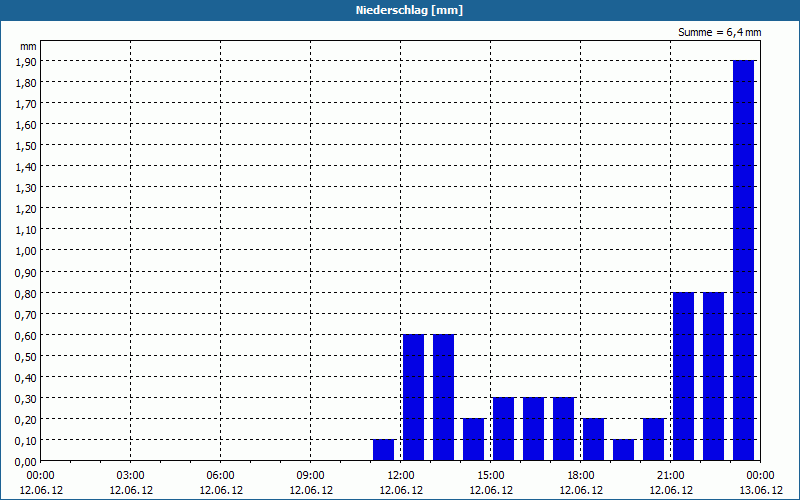Select the 0,90 y-axis tick label

[x=26, y=272]
